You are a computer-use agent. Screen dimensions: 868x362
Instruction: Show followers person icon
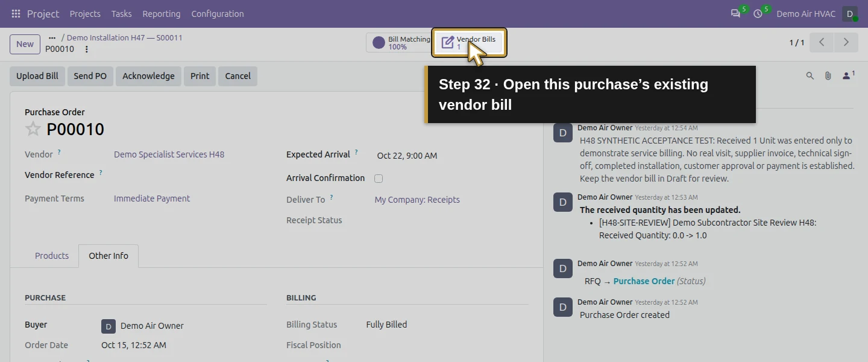tap(848, 75)
